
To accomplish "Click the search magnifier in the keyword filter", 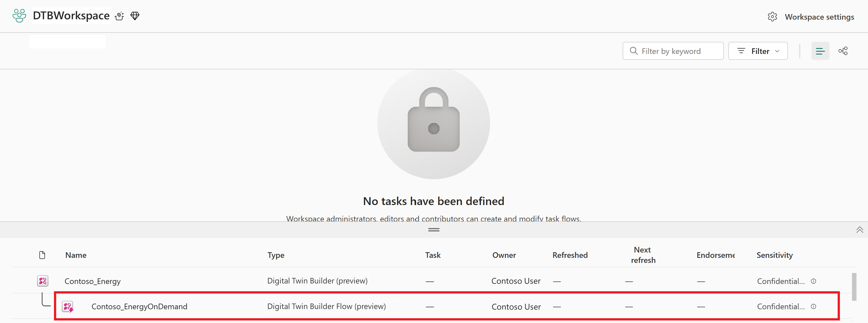I will tap(634, 51).
